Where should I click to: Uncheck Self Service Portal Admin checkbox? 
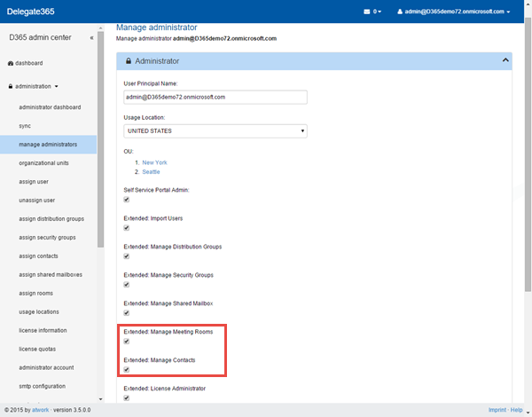point(127,200)
